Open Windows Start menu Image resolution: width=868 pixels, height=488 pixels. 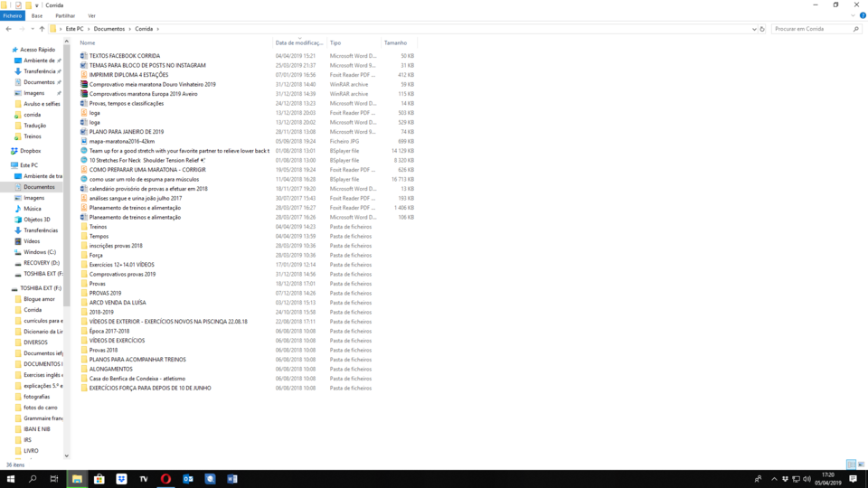click(11, 479)
